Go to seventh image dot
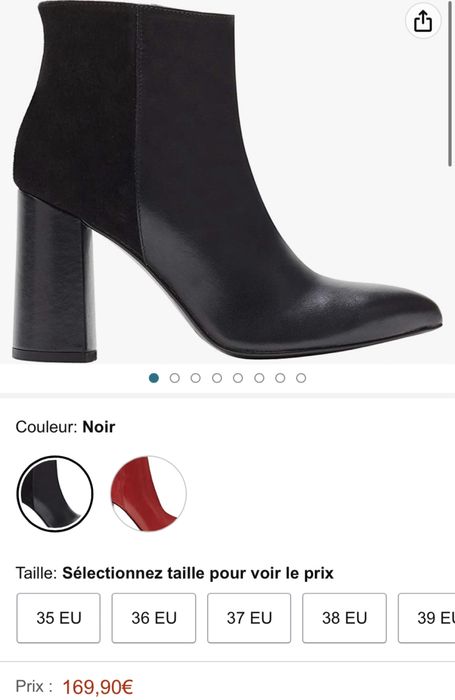Image resolution: width=455 pixels, height=700 pixels. [x=280, y=378]
